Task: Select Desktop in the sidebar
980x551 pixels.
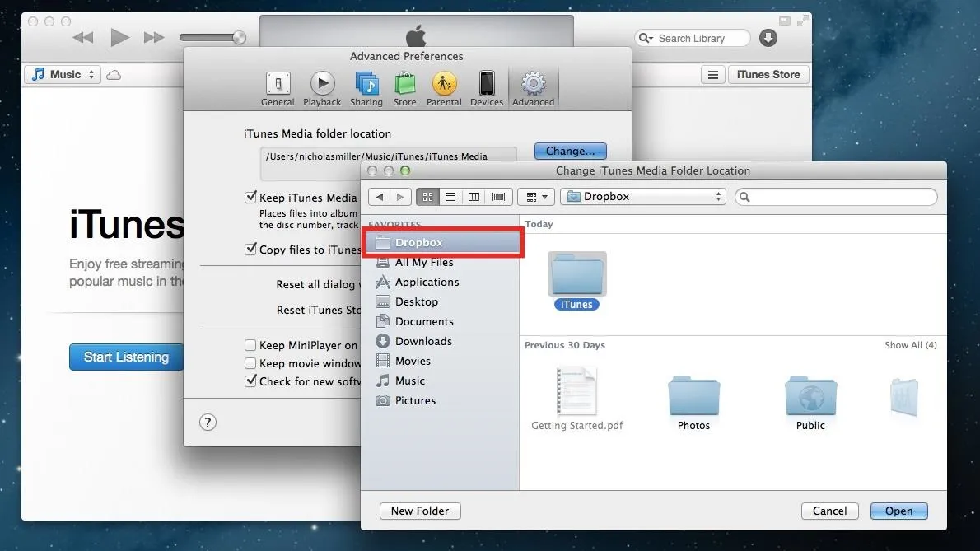Action: tap(440, 301)
